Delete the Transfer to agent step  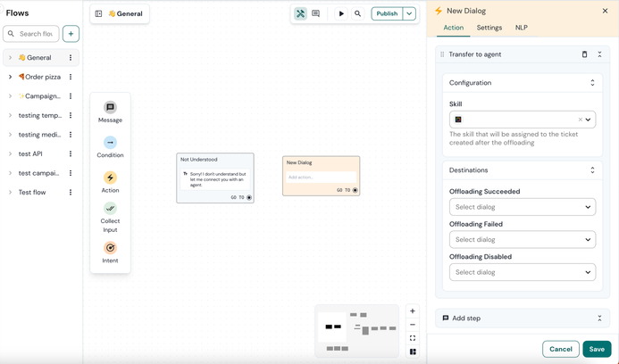[x=585, y=54]
